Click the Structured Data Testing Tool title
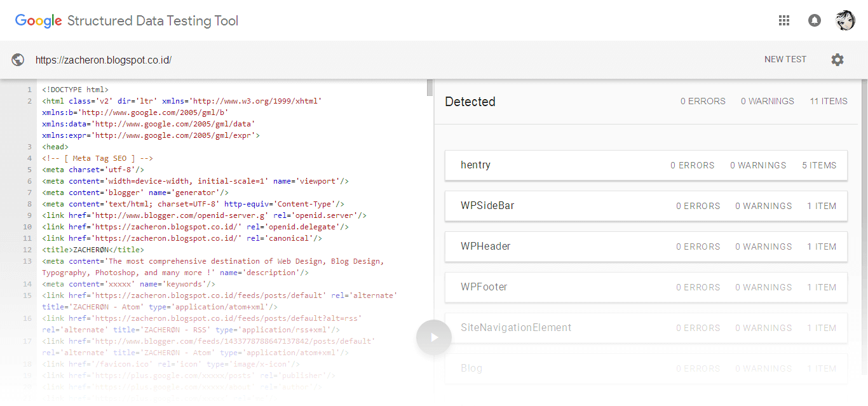Viewport: 868px width, 406px height. tap(153, 20)
